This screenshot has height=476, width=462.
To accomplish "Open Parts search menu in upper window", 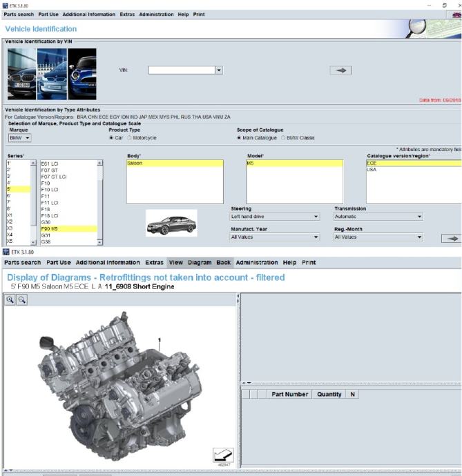I will pos(19,14).
